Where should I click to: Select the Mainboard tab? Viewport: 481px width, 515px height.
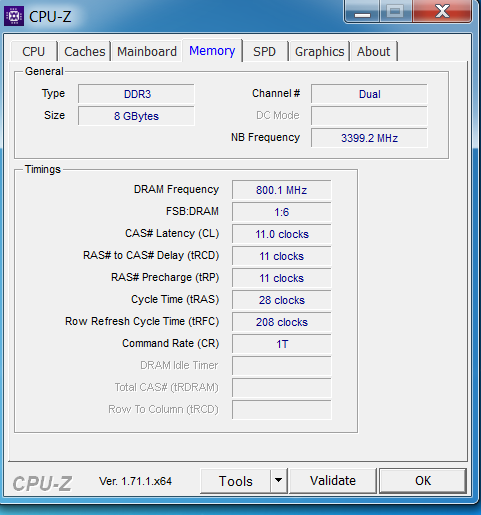(x=147, y=51)
